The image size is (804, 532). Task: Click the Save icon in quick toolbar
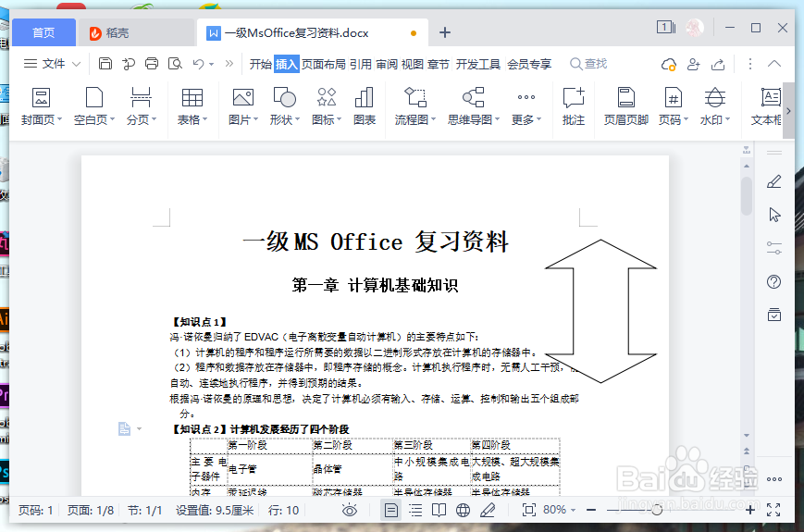click(x=105, y=64)
